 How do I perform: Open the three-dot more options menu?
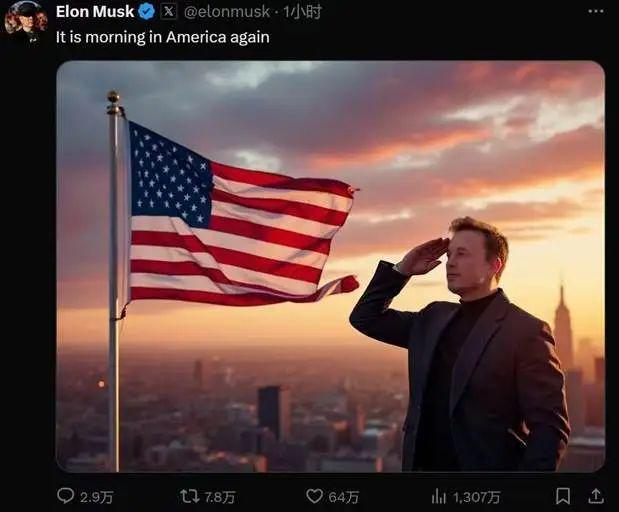(x=596, y=11)
